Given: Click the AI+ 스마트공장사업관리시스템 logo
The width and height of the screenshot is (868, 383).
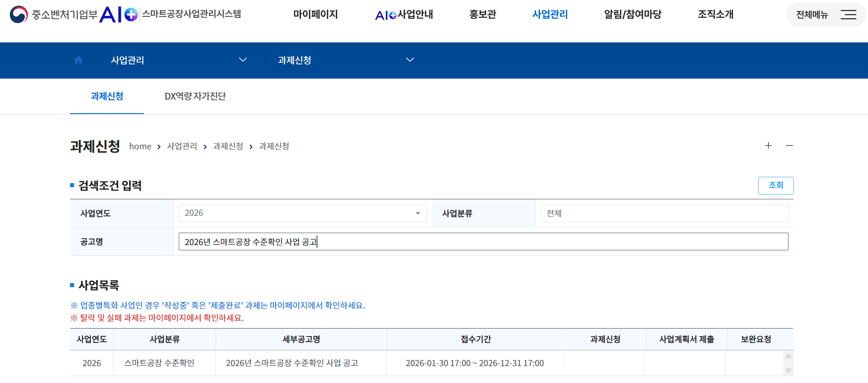Looking at the screenshot, I should pos(170,14).
